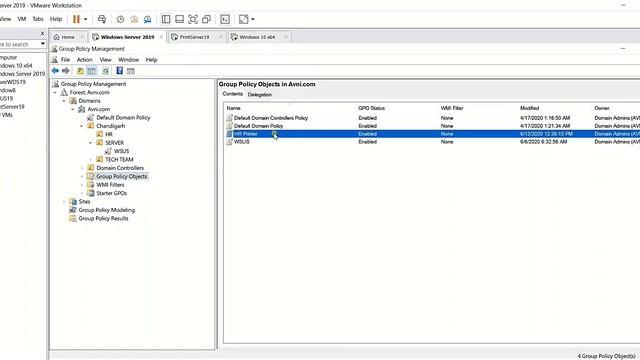
Task: Click the Forward arrow in GPMC toolbar
Action: [x=66, y=71]
